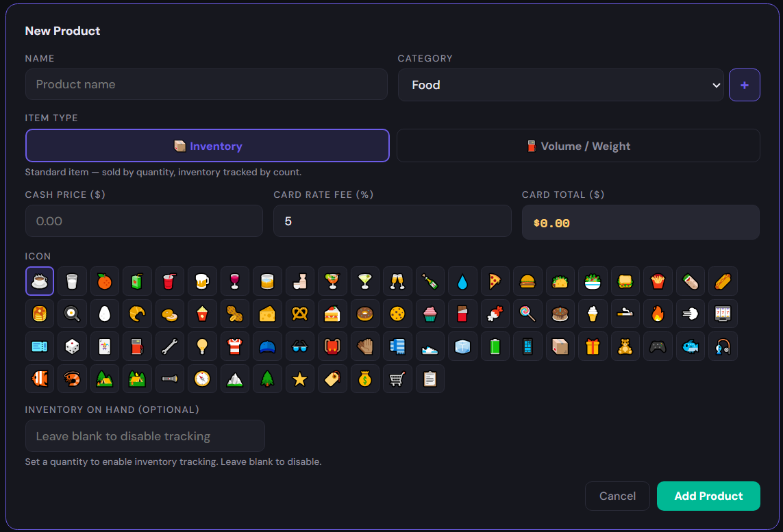Screen dimensions: 783x532
Task: Choose the clipboard icon
Action: click(x=430, y=379)
